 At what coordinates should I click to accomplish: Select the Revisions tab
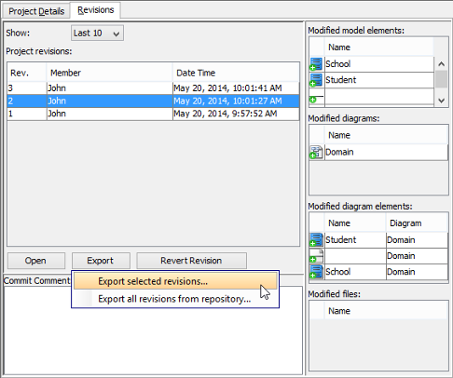coord(96,10)
